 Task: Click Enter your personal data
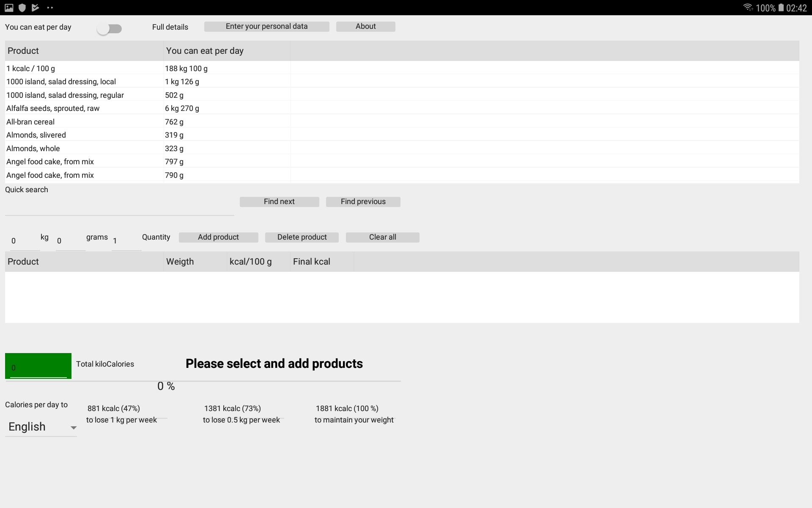pos(266,26)
